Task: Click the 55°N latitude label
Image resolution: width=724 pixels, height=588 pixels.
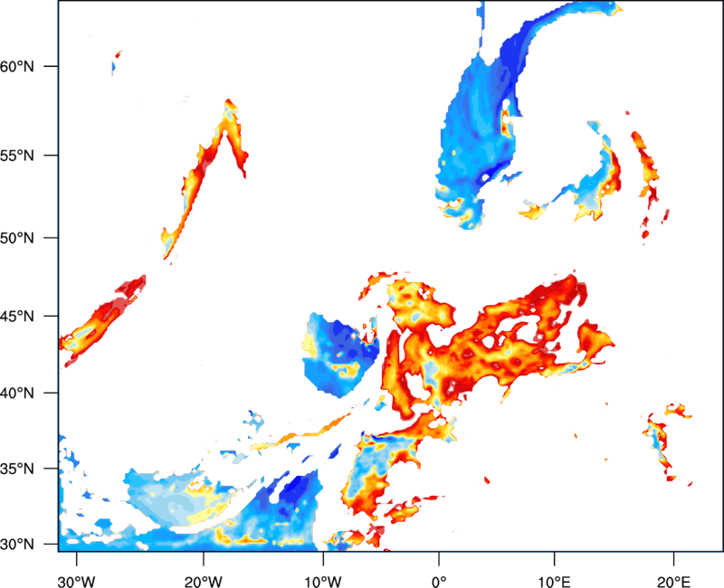Action: (17, 156)
